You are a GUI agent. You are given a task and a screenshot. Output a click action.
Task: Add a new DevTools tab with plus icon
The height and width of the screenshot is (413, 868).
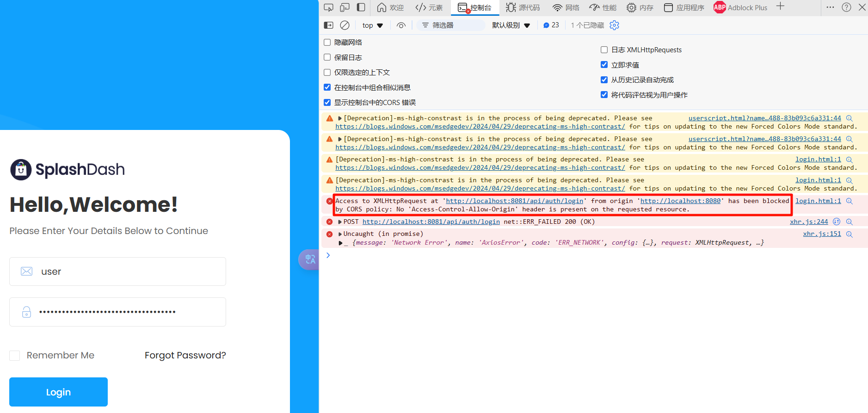point(780,6)
